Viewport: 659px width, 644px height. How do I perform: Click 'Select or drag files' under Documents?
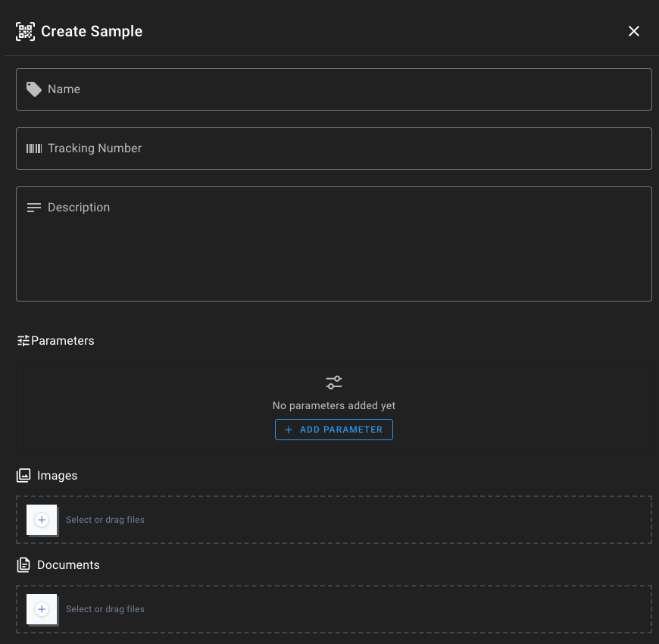105,609
